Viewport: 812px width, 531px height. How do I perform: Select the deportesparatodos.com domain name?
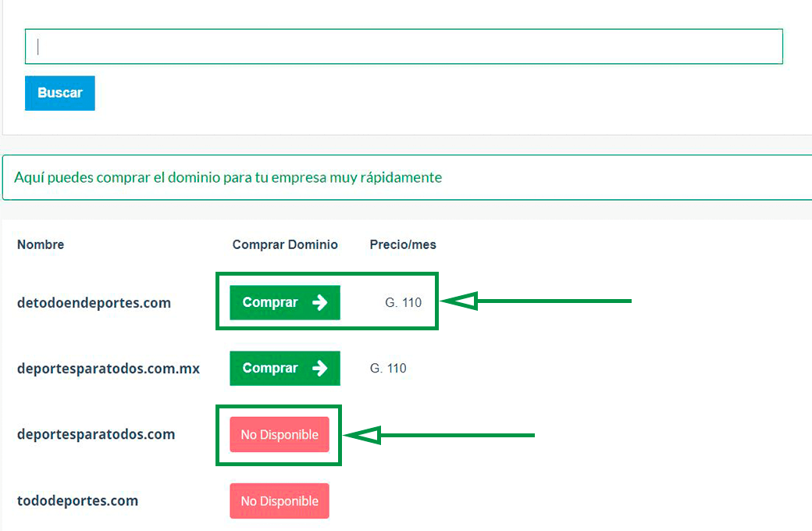(96, 434)
